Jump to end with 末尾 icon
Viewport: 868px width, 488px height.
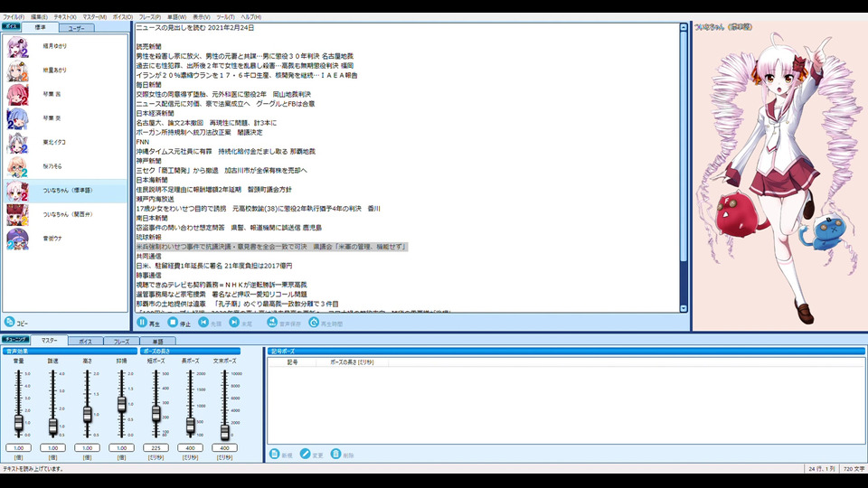click(x=234, y=322)
